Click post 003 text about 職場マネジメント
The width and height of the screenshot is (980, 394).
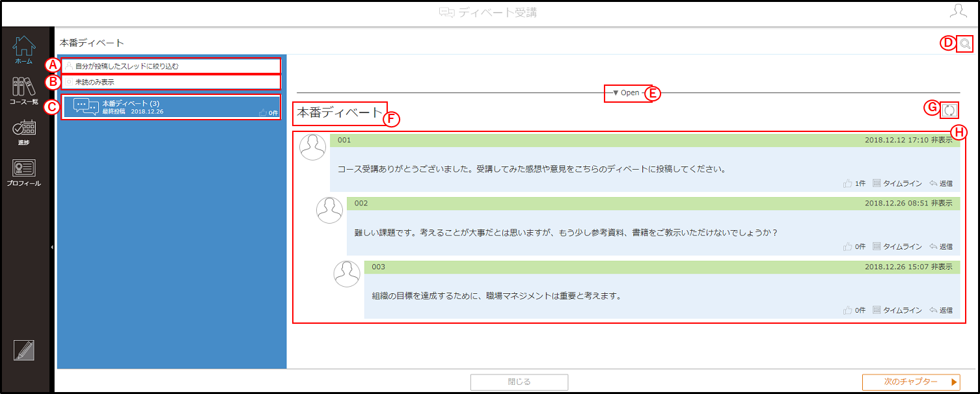coord(497,296)
